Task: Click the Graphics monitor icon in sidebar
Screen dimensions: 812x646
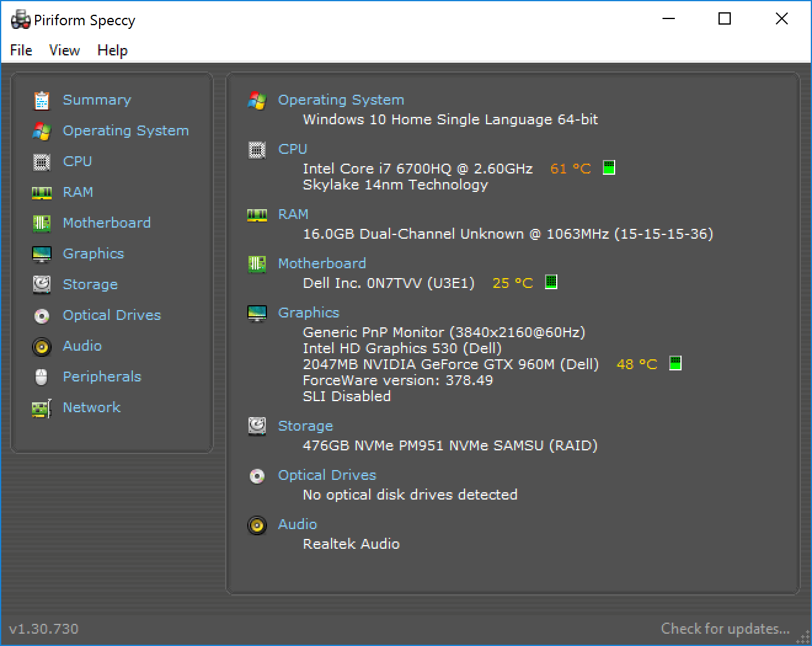Action: [41, 254]
